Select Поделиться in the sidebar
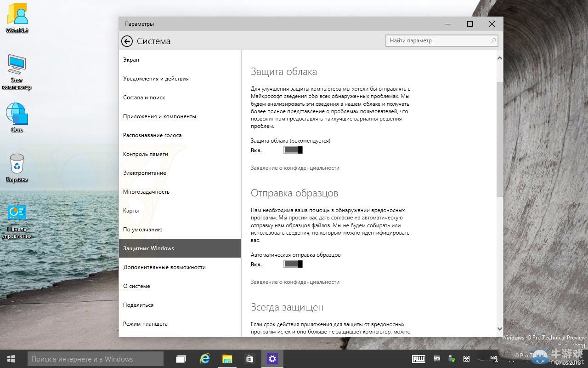The height and width of the screenshot is (368, 588). [x=180, y=305]
